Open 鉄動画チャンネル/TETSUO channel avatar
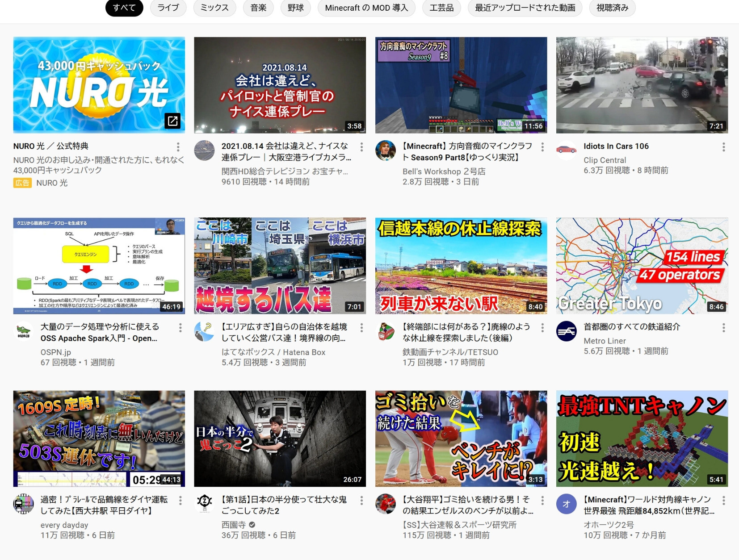 coord(385,331)
